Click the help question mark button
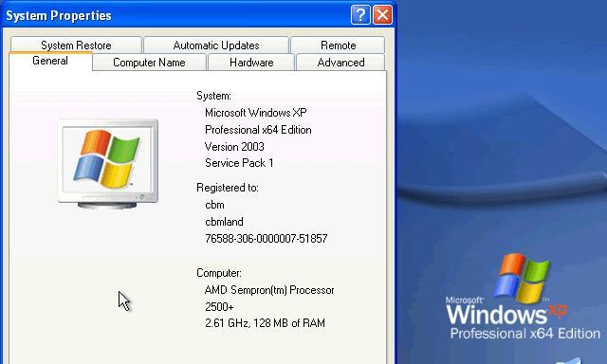This screenshot has height=364, width=607. coord(360,15)
